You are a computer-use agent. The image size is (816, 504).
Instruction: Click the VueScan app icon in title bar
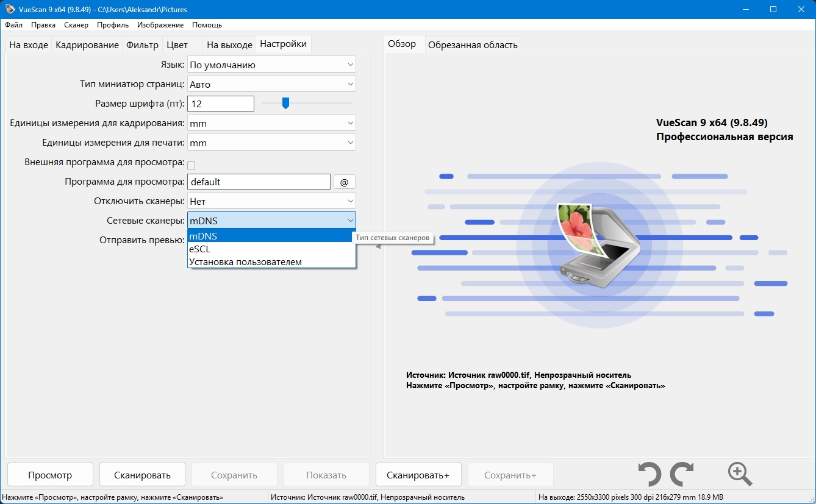coord(10,9)
